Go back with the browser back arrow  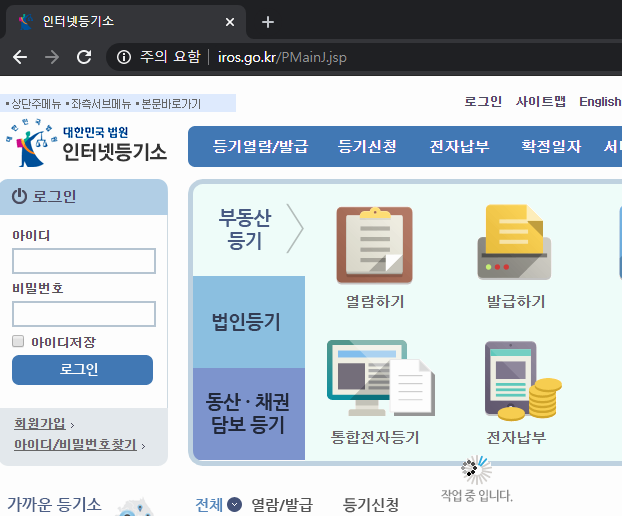pyautogui.click(x=19, y=57)
